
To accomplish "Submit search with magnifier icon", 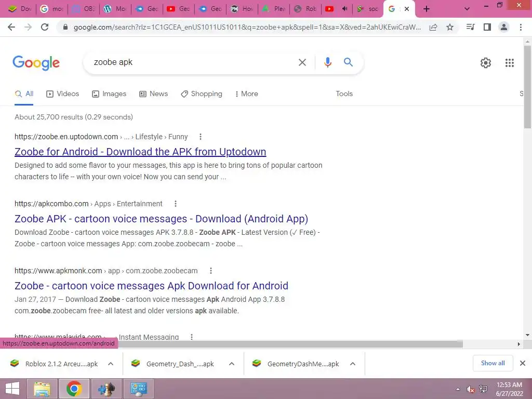I will pyautogui.click(x=348, y=62).
